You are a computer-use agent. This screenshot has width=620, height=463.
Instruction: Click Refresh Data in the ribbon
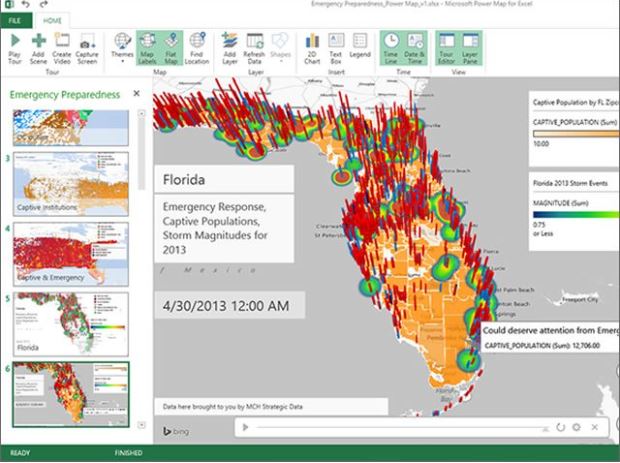point(254,48)
